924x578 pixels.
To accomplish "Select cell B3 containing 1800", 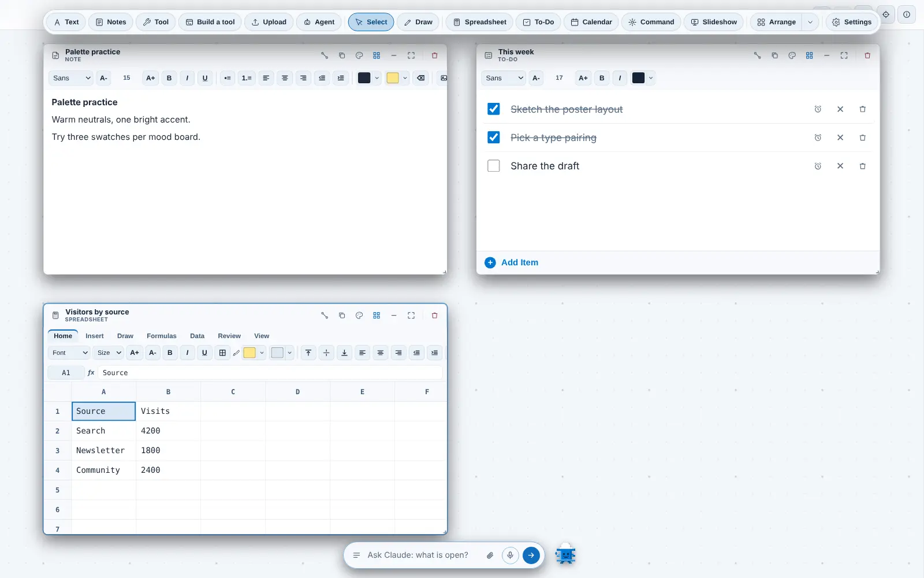I will tap(168, 450).
